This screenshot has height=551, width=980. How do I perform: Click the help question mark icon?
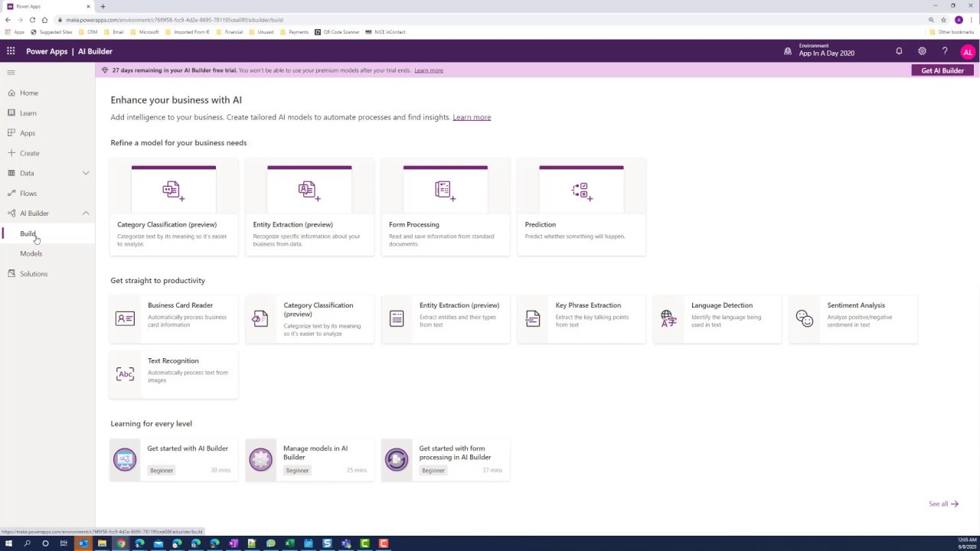945,51
